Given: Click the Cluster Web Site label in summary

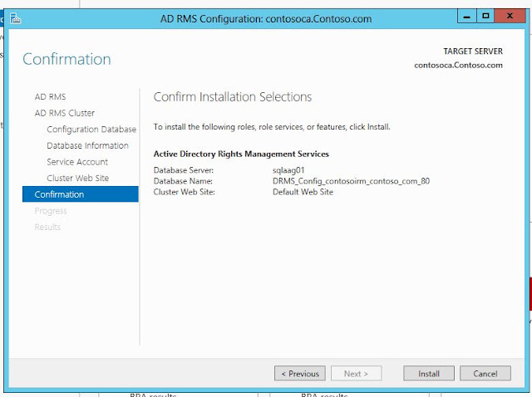Looking at the screenshot, I should click(185, 192).
